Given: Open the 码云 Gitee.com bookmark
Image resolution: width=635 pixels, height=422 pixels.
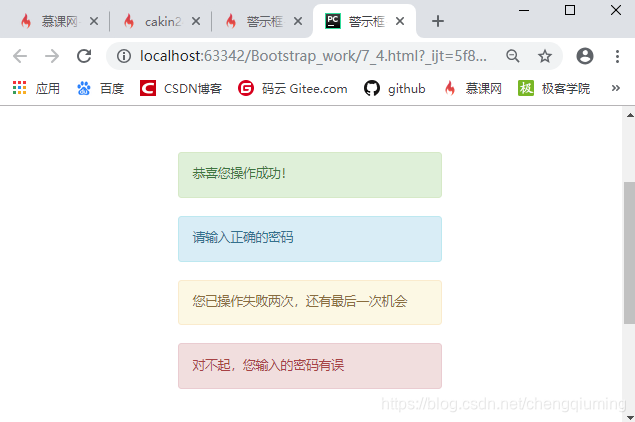Looking at the screenshot, I should [x=292, y=88].
